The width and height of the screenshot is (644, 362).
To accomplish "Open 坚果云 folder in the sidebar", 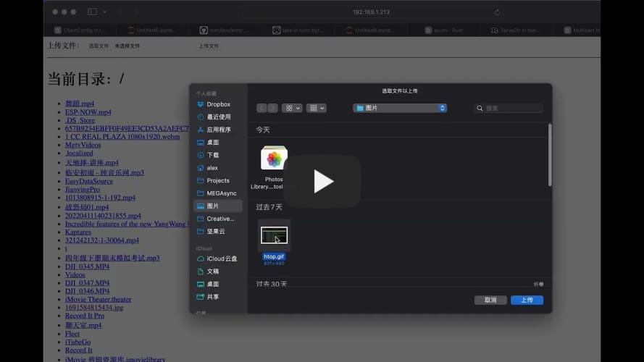I will tap(217, 232).
